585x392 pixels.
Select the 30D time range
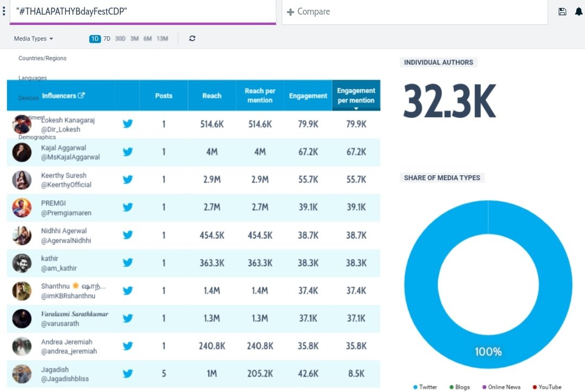point(120,38)
